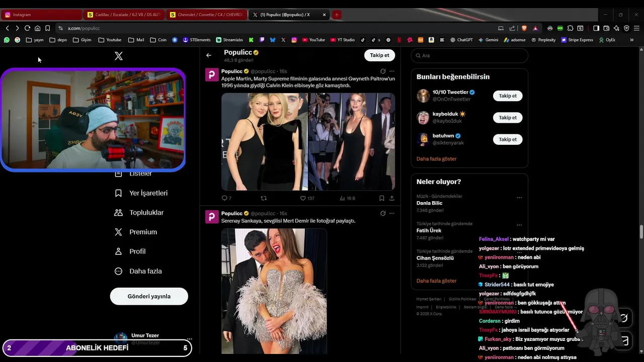Viewport: 644px width, 362px height.
Task: Click the X logo above the sidebar
Action: pos(119,56)
